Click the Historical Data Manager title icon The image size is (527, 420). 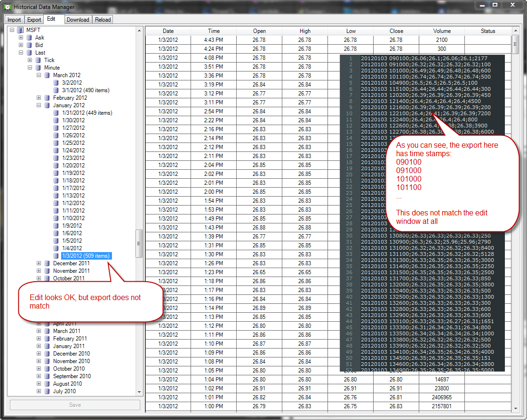coord(7,7)
